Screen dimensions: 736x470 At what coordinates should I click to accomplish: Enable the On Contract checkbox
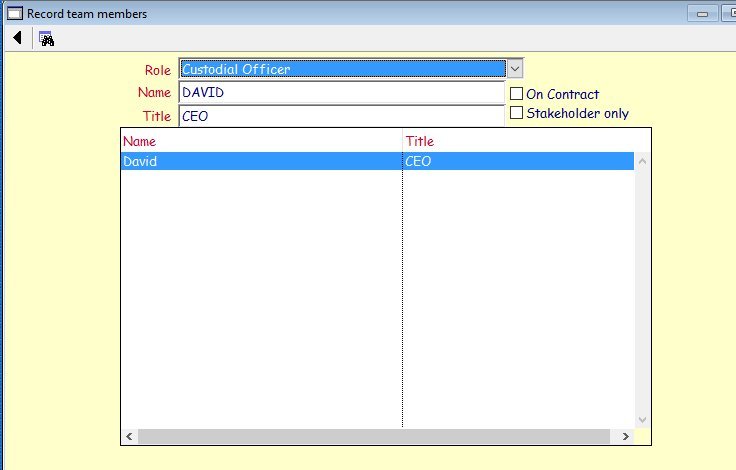[517, 94]
